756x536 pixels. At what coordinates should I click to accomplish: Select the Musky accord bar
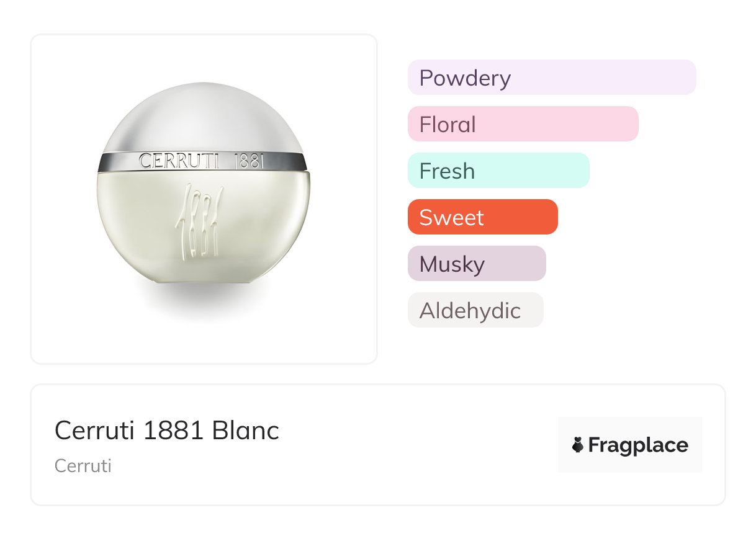pyautogui.click(x=476, y=264)
